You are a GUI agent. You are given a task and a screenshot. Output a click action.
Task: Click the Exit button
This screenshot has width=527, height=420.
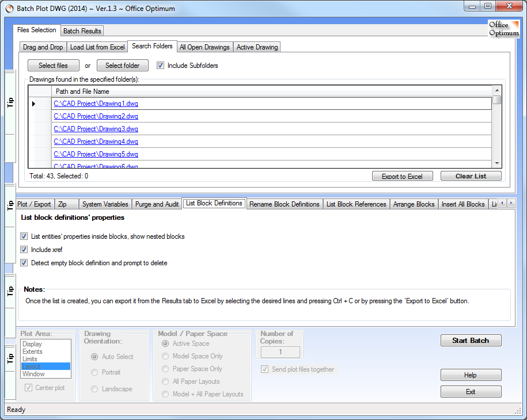pos(471,392)
